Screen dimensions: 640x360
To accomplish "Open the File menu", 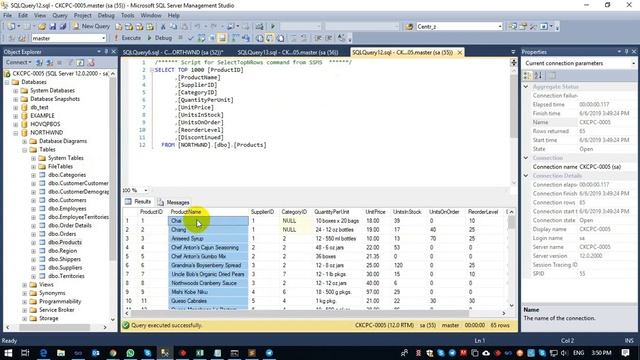I will 7,15.
